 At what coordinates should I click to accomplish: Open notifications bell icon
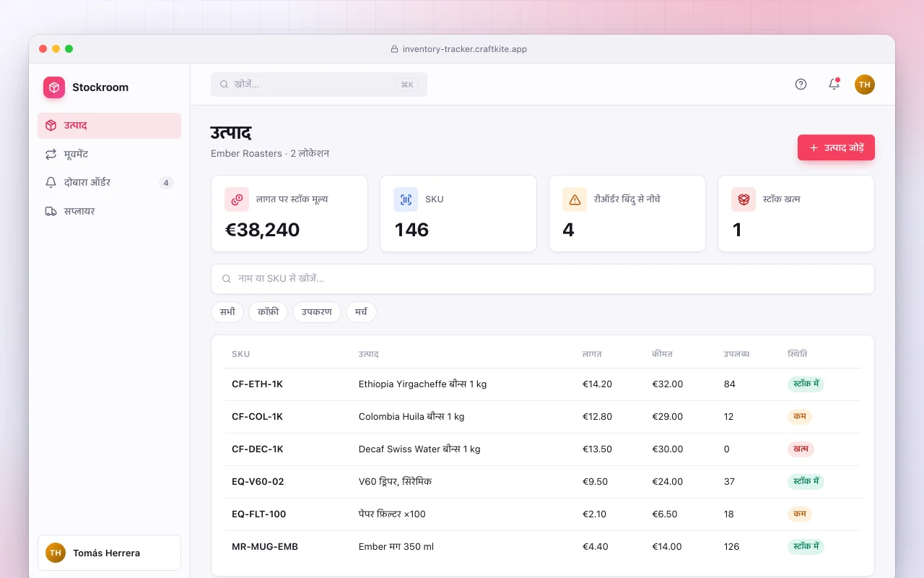pos(834,84)
